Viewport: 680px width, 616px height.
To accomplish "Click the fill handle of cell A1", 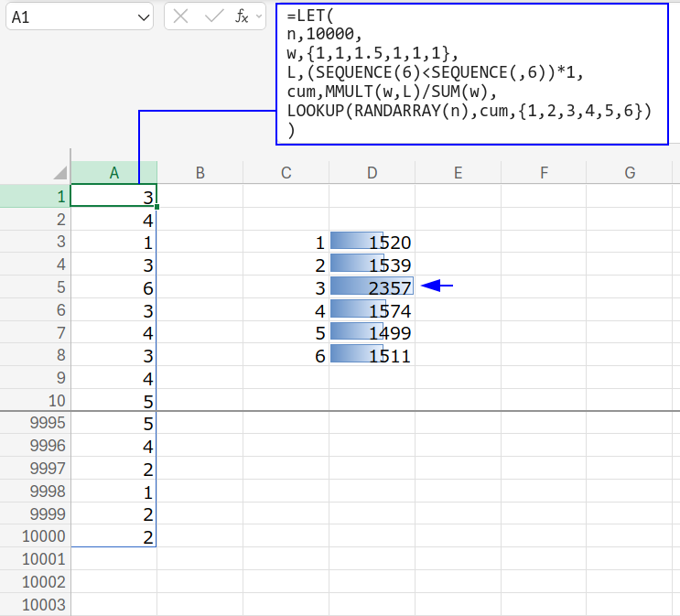I will (x=157, y=208).
